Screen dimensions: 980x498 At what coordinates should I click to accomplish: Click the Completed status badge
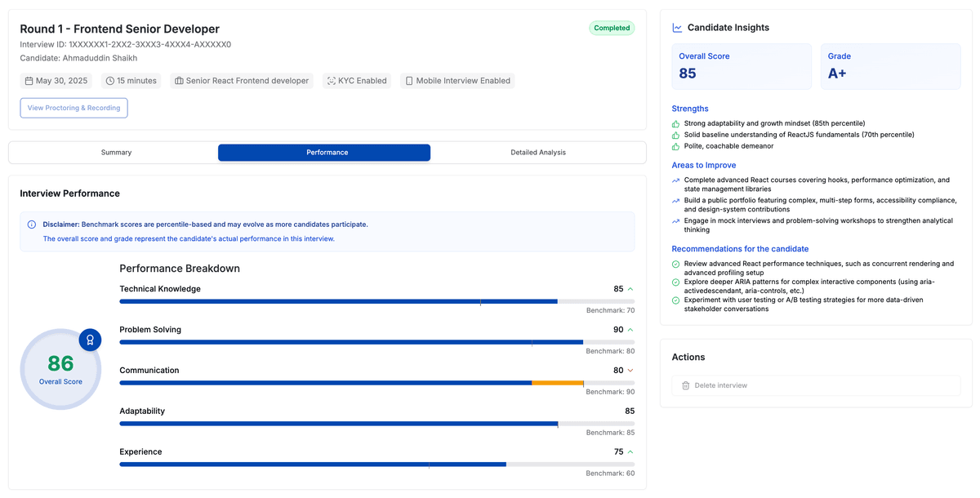click(612, 28)
